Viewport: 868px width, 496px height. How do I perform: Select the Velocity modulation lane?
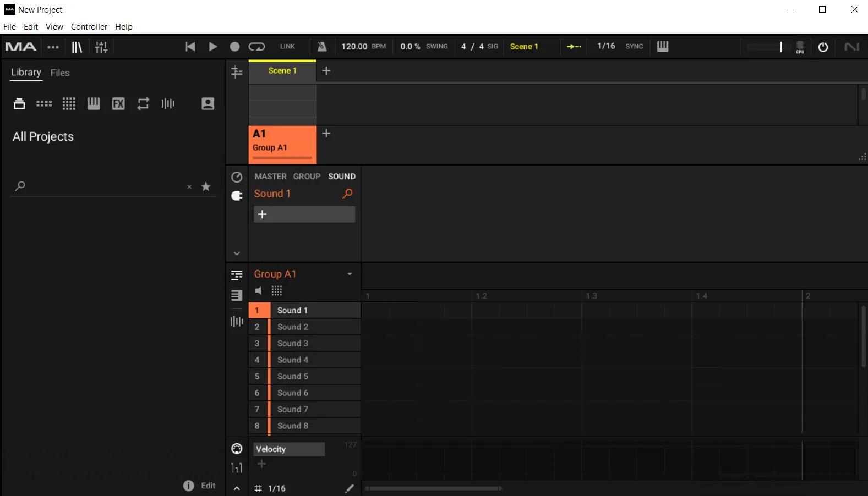(289, 449)
